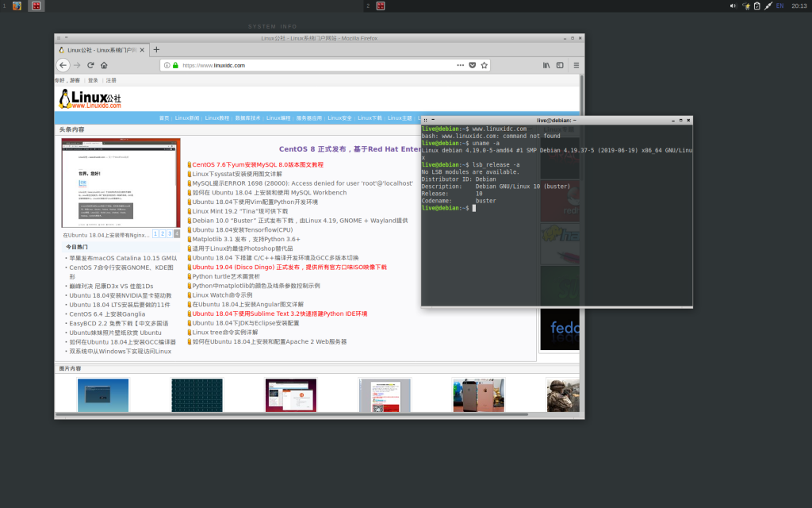
Task: Click the 注册 registration link
Action: click(x=109, y=79)
